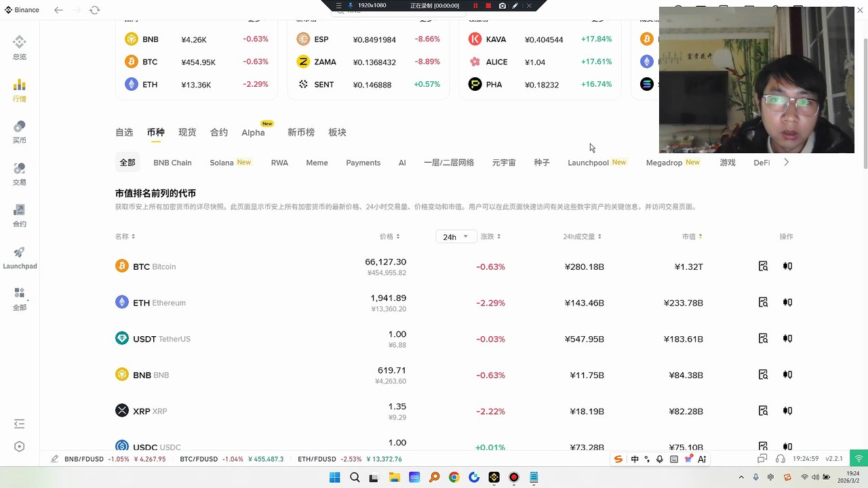Click the ETH/FDUSD ticker in the bottom bar

pos(350,459)
